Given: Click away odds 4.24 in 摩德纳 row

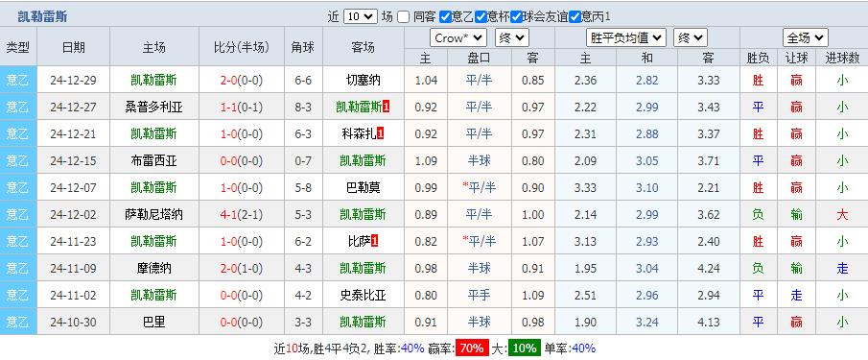Looking at the screenshot, I should tap(709, 268).
